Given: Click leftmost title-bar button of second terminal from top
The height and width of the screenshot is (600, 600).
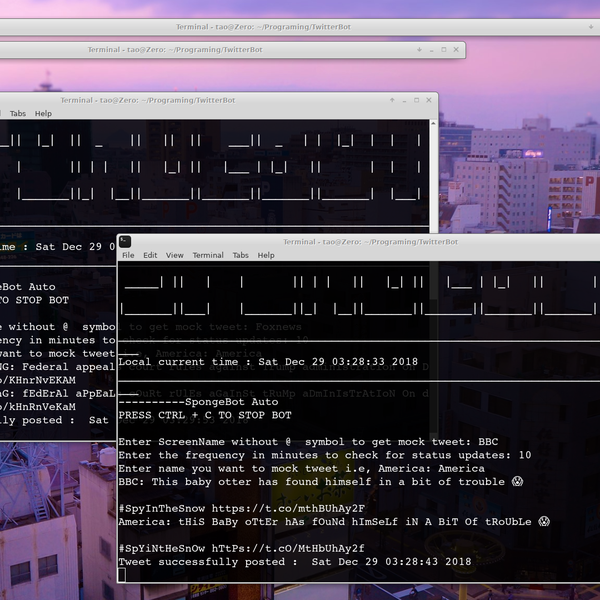Looking at the screenshot, I should point(418,49).
